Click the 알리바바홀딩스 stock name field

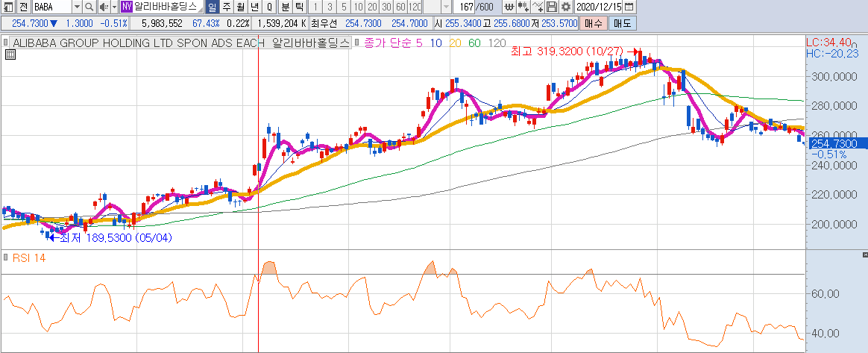tap(169, 7)
